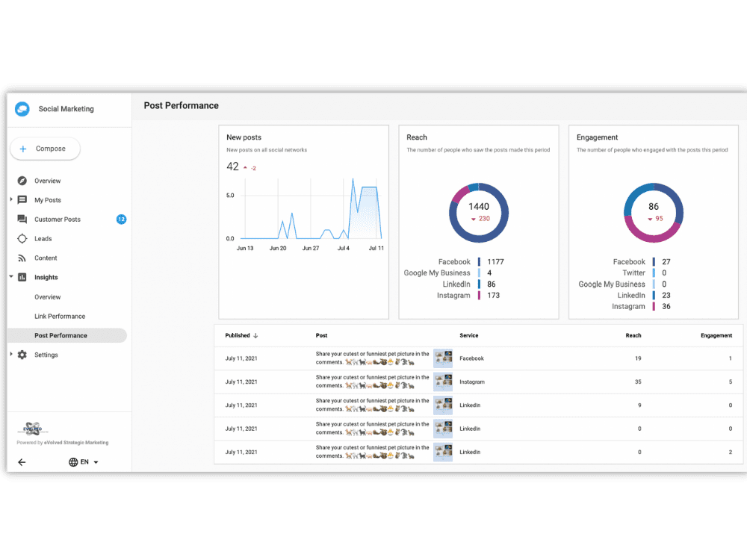This screenshot has width=747, height=560.
Task: Click the My Posts speech bubble icon
Action: point(22,200)
